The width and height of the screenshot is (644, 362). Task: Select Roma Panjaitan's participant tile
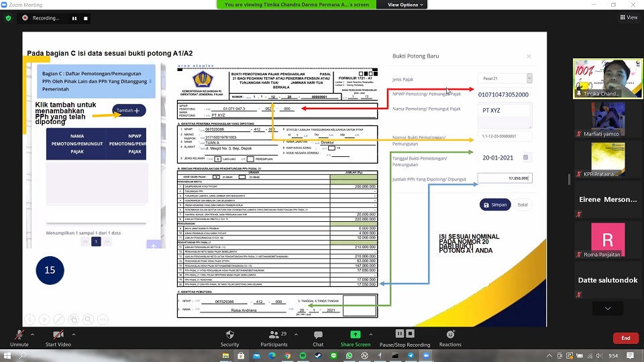[x=608, y=239]
